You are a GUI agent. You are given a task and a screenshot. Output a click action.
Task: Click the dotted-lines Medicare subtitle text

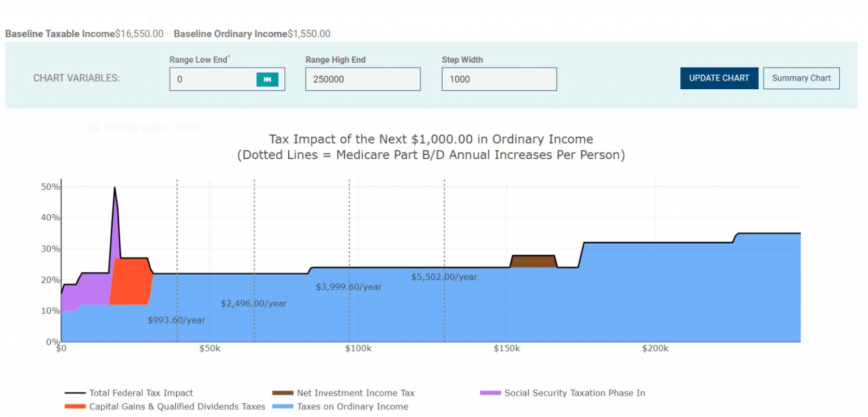pos(431,155)
